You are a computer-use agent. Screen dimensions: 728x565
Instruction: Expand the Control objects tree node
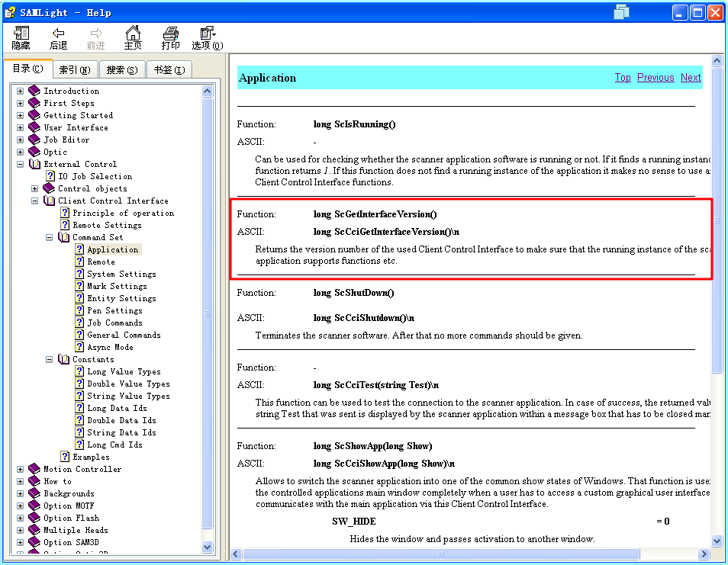click(34, 188)
